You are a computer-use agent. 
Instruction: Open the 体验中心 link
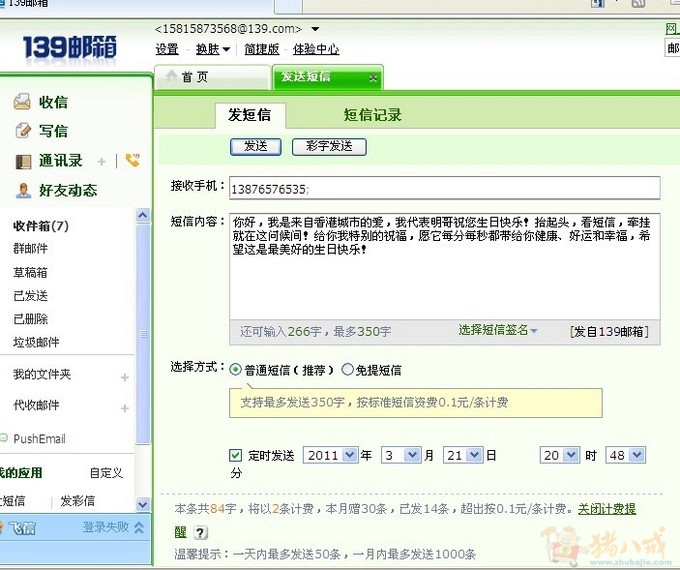316,49
